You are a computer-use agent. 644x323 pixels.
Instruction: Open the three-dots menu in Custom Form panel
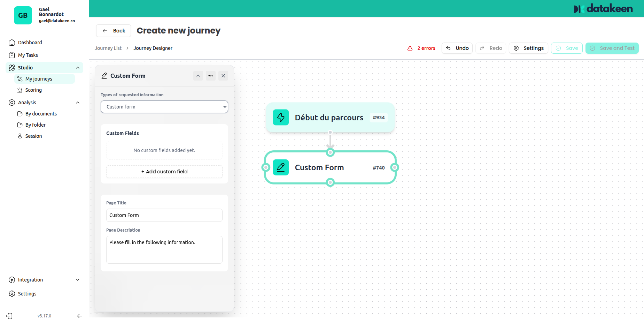[211, 76]
